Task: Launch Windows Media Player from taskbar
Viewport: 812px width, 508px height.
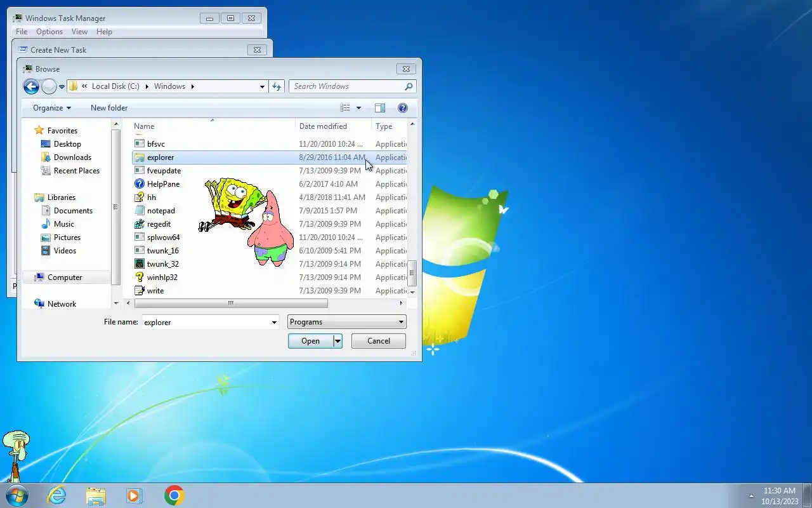Action: 134,495
